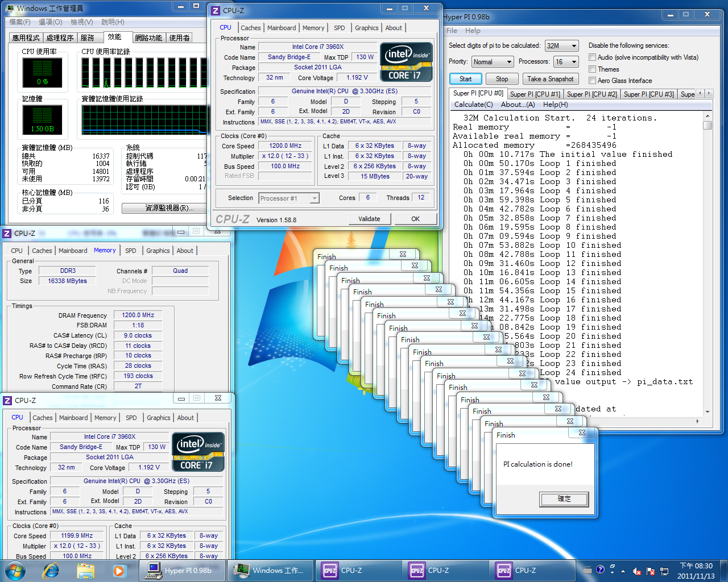Launch Windows Media Player from taskbar
This screenshot has height=582, width=728.
pyautogui.click(x=119, y=570)
